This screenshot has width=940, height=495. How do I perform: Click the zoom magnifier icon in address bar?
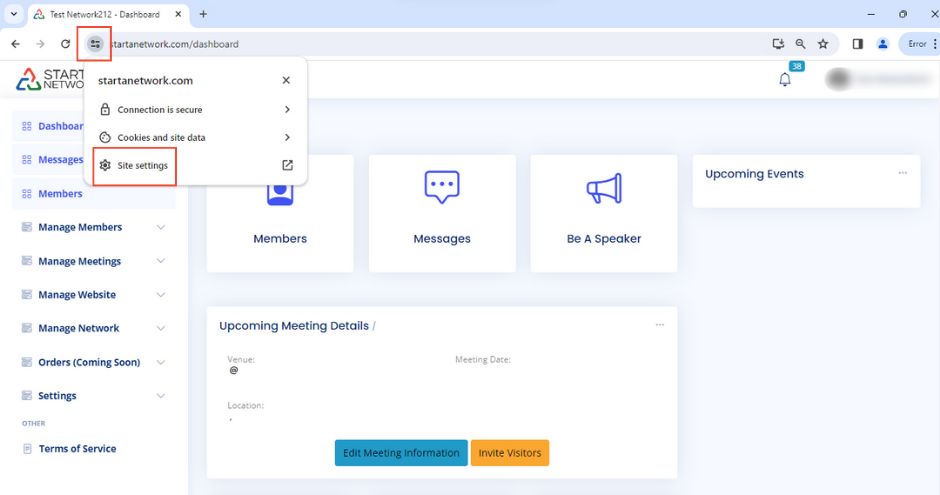coord(800,44)
